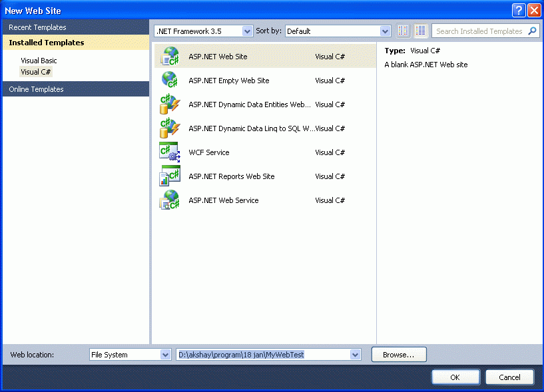
Task: Select the Installed Templates section
Action: point(76,43)
